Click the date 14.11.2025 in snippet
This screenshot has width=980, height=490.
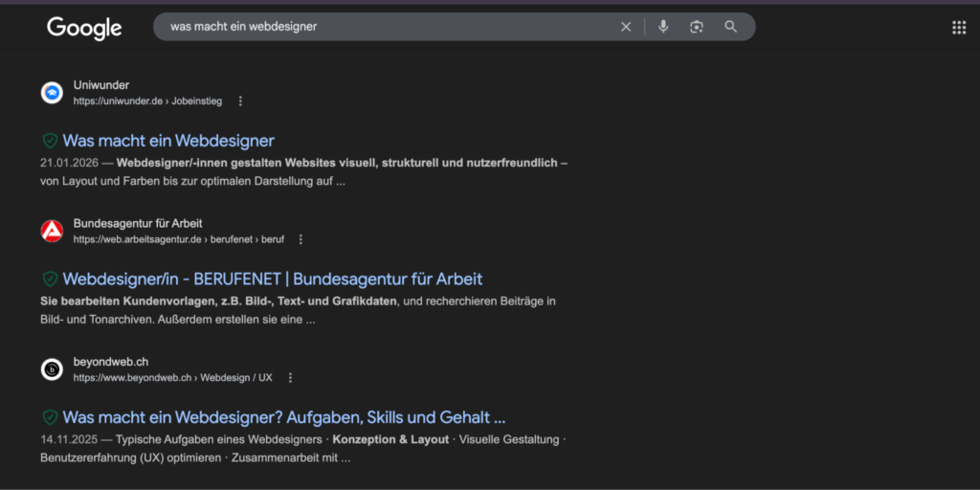[69, 439]
